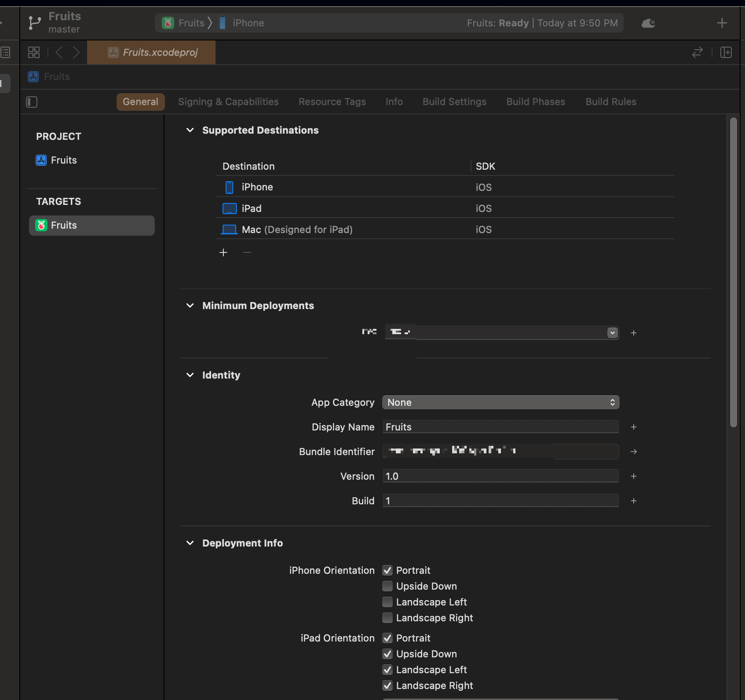Open the Build Phases tab
This screenshot has width=745, height=700.
pyautogui.click(x=536, y=102)
